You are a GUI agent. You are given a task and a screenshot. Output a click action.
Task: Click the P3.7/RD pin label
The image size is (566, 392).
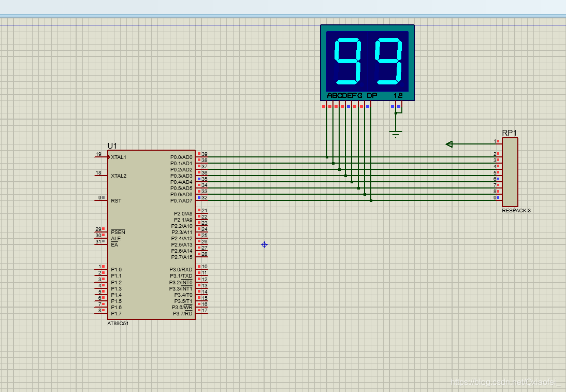click(x=183, y=313)
